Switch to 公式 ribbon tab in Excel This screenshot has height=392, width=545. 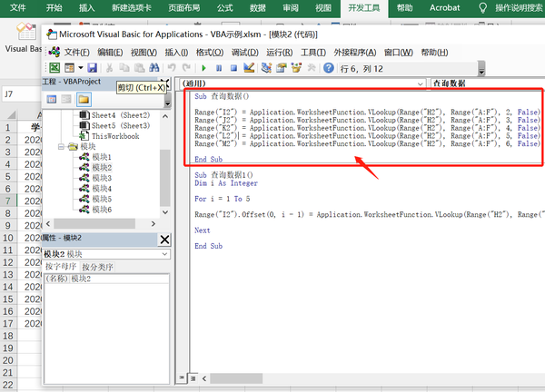pos(225,8)
